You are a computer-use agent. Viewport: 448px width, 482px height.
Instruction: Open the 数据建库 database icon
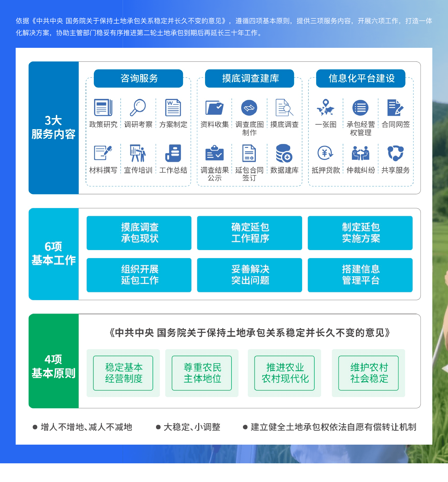pos(284,153)
